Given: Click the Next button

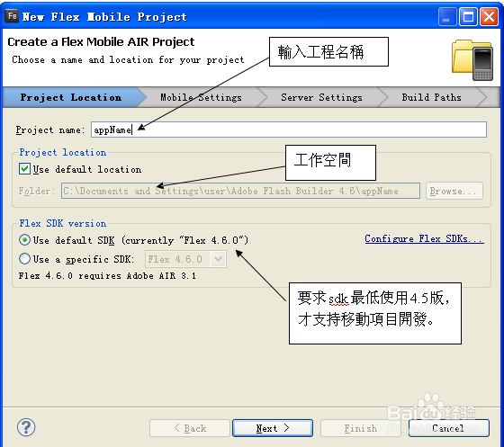Looking at the screenshot, I should pyautogui.click(x=273, y=428).
